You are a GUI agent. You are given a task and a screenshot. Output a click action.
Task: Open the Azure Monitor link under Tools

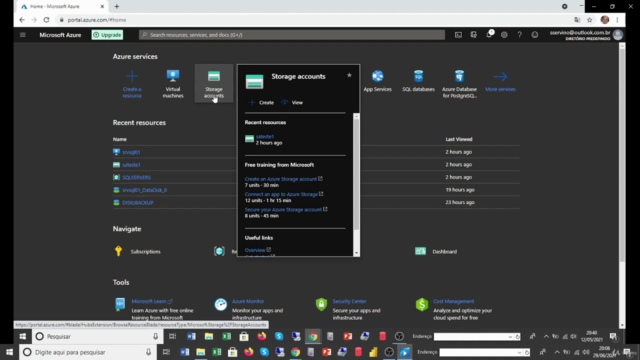[x=248, y=301]
